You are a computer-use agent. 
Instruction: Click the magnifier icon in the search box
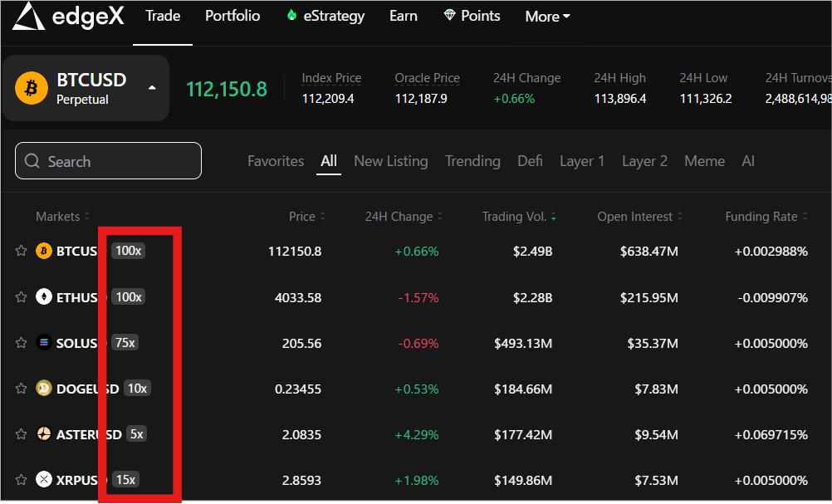(x=32, y=161)
